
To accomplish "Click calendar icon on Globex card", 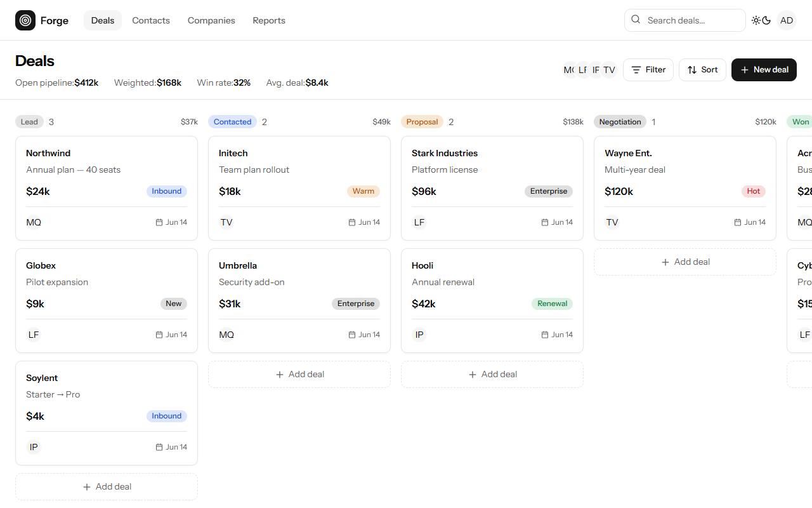I will coord(159,335).
